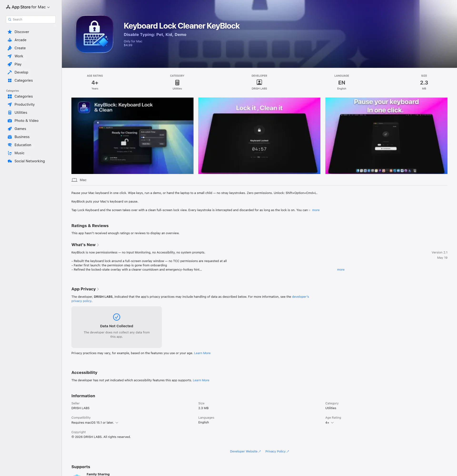Viewport: 457px width, 476px height.
Task: Open developer's privacy policy link
Action: tap(300, 297)
